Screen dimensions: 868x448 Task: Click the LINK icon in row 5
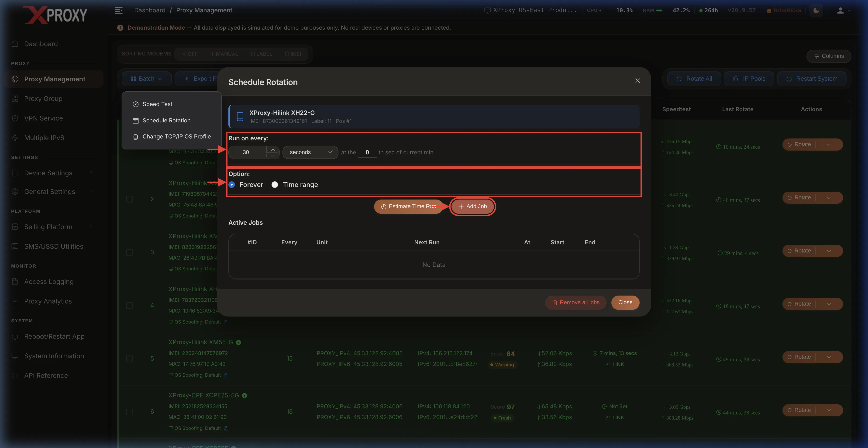(x=615, y=365)
